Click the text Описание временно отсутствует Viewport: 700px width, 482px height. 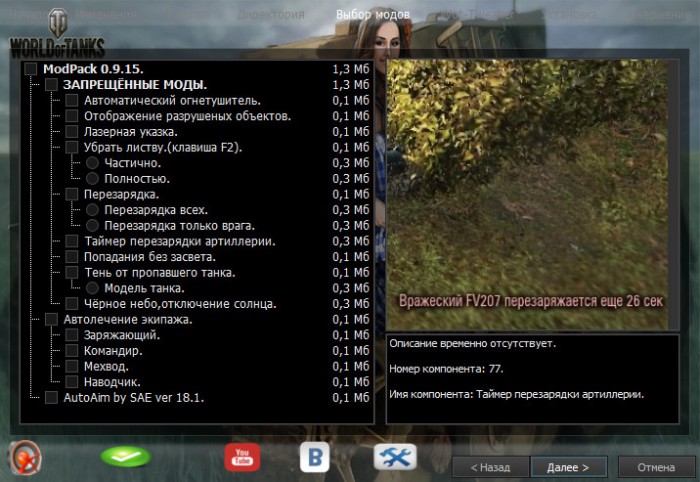(473, 344)
